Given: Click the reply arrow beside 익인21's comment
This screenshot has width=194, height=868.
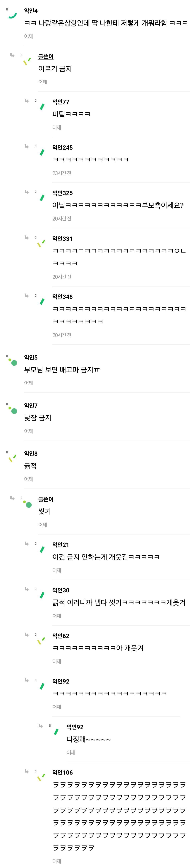Looking at the screenshot, I should pyautogui.click(x=27, y=543).
